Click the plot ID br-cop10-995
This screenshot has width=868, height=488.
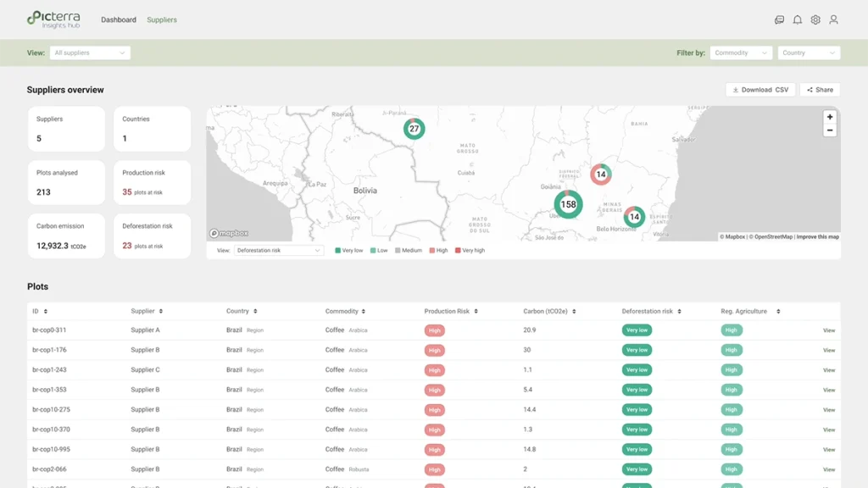[51, 450]
